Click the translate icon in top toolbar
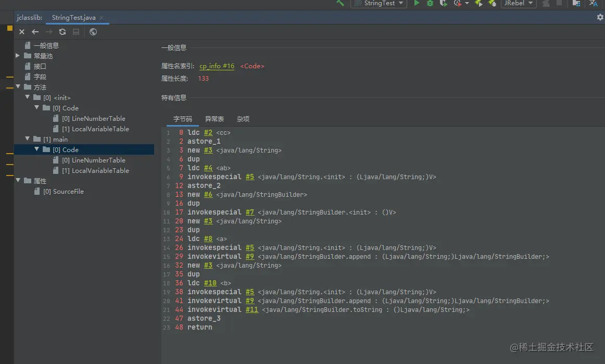This screenshot has width=605, height=364. [594, 3]
